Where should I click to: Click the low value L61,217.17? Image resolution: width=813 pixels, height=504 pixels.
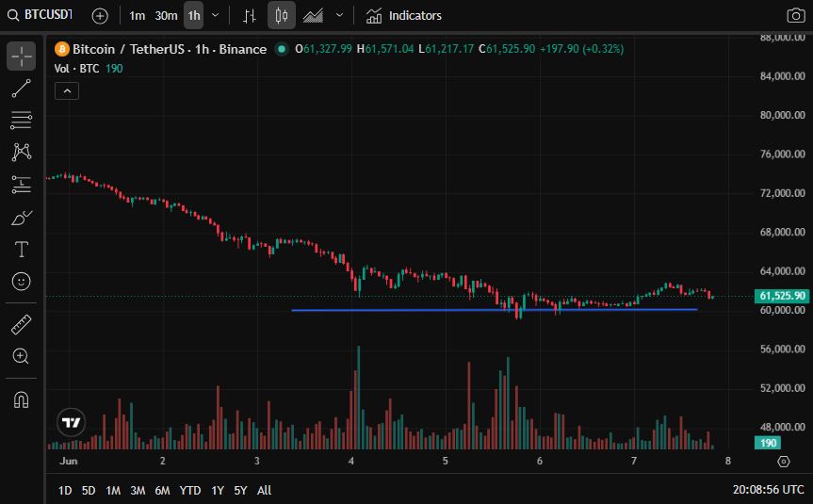446,49
